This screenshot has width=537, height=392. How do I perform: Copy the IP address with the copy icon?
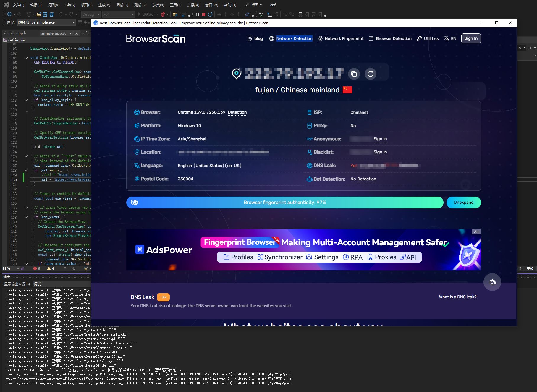pyautogui.click(x=354, y=74)
